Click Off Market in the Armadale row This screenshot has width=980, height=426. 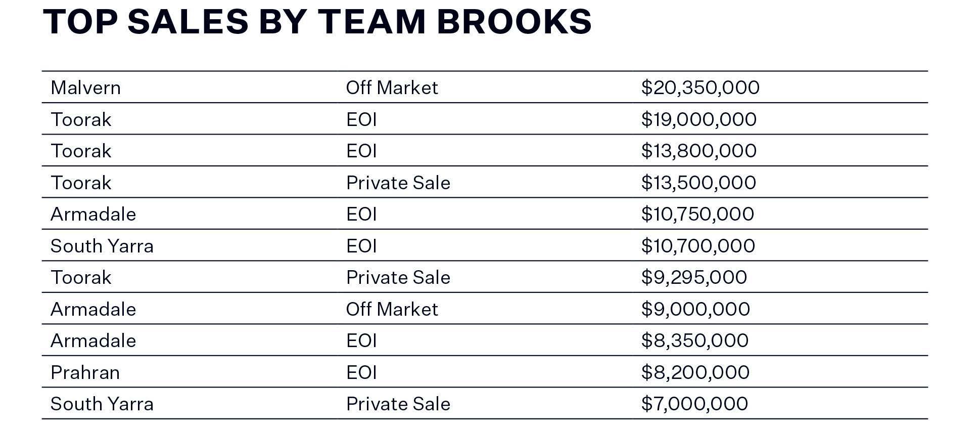tap(392, 309)
